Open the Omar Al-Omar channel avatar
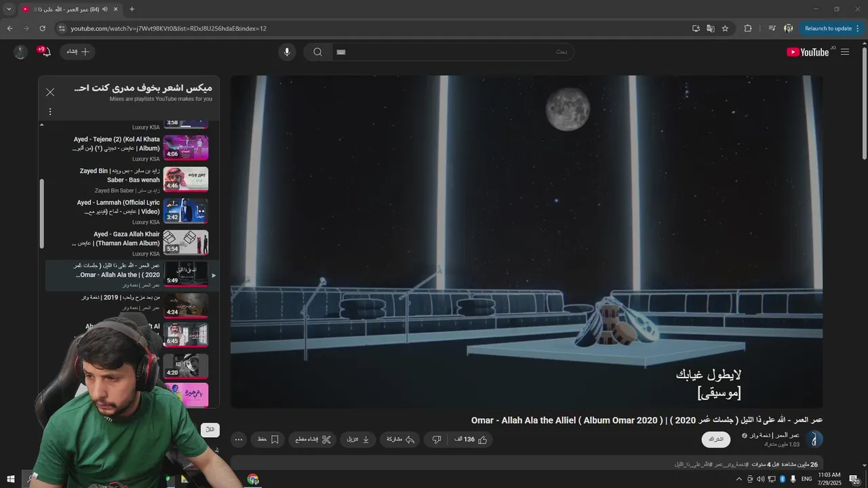868x488 pixels. pyautogui.click(x=814, y=439)
